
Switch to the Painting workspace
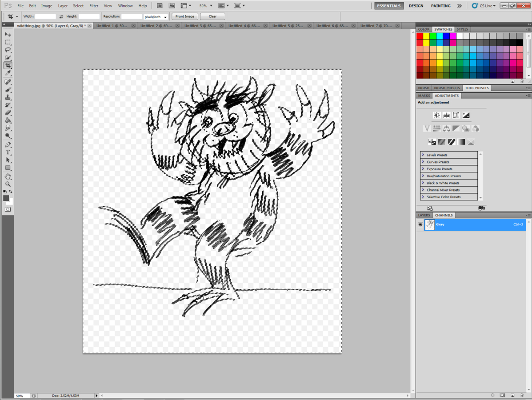click(441, 6)
